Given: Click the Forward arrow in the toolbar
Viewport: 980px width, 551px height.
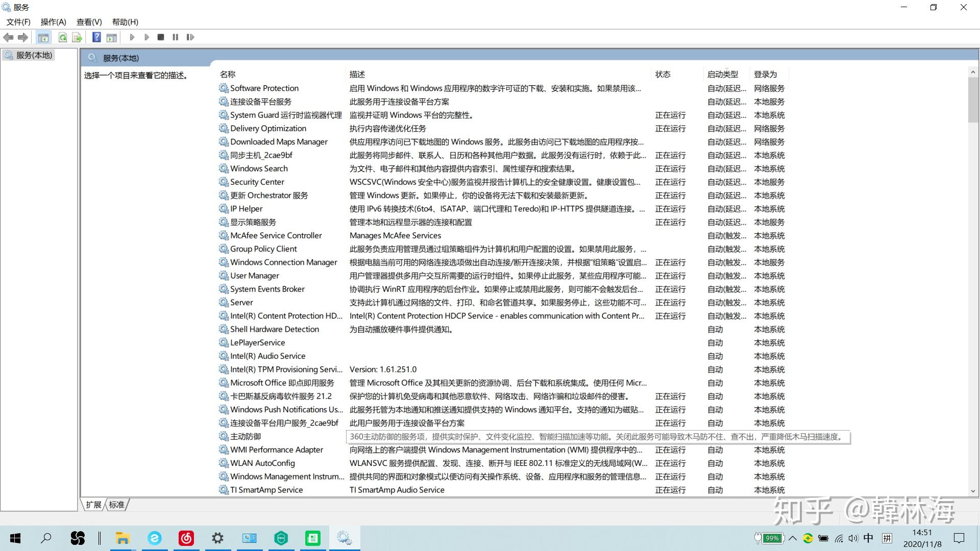Looking at the screenshot, I should click(x=23, y=37).
